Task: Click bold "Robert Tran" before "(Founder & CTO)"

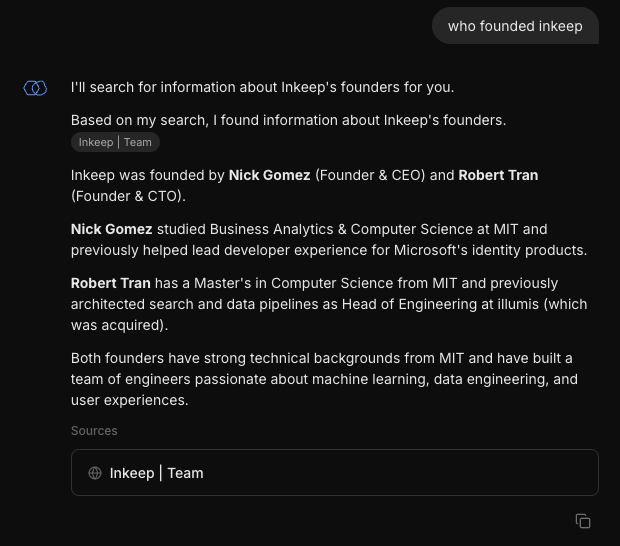Action: pos(498,175)
